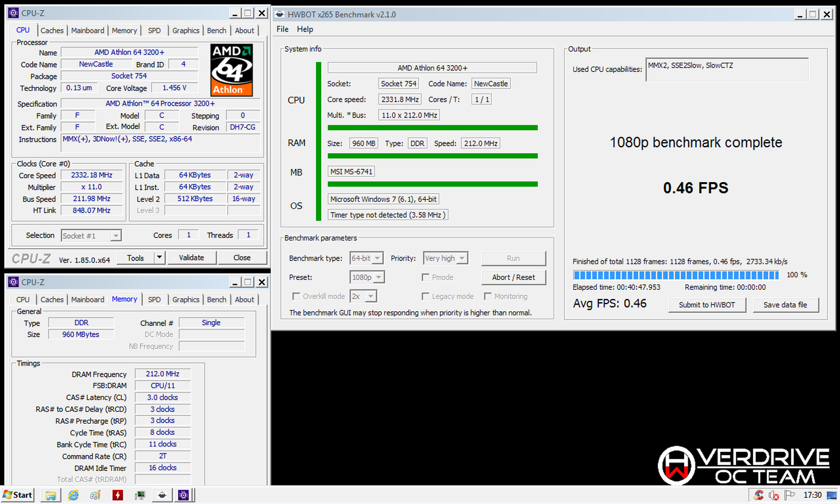Open the red lightning bolt taskbar app
Image resolution: width=840 pixels, height=504 pixels.
pos(118,495)
